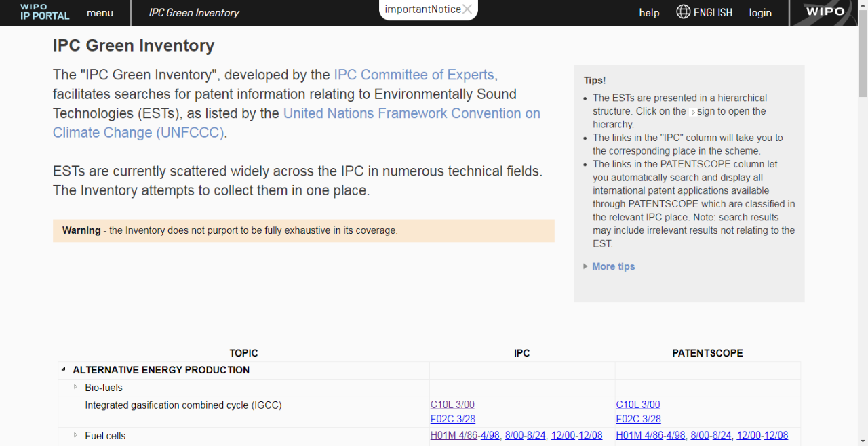Collapse the Alternative Energy Production category
Image resolution: width=868 pixels, height=446 pixels.
pyautogui.click(x=64, y=370)
